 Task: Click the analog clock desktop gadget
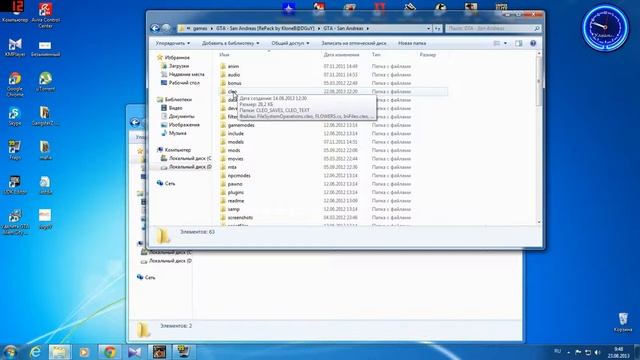pos(605,28)
